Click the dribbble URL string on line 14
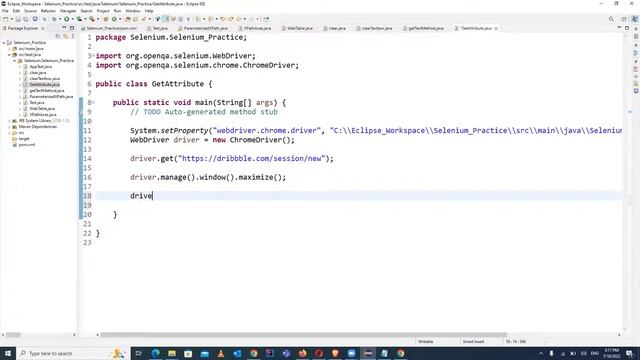Screen dimensions: 640x360 [252, 158]
